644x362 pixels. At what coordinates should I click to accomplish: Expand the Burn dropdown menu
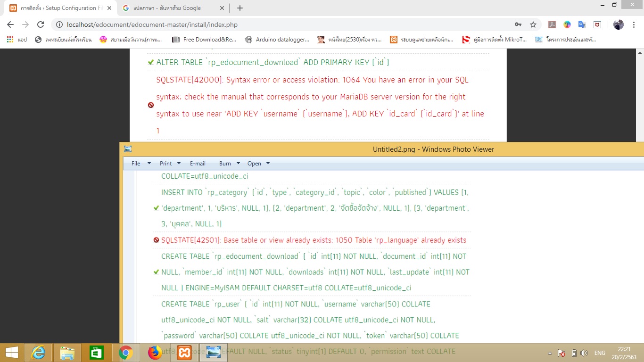230,164
